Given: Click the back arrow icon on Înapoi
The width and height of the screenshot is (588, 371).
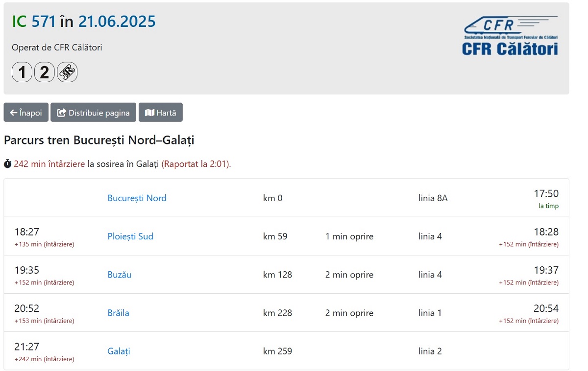Looking at the screenshot, I should point(14,113).
